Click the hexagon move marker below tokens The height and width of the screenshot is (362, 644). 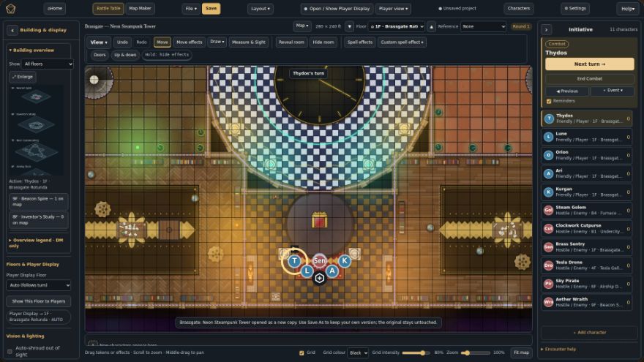[x=320, y=279]
